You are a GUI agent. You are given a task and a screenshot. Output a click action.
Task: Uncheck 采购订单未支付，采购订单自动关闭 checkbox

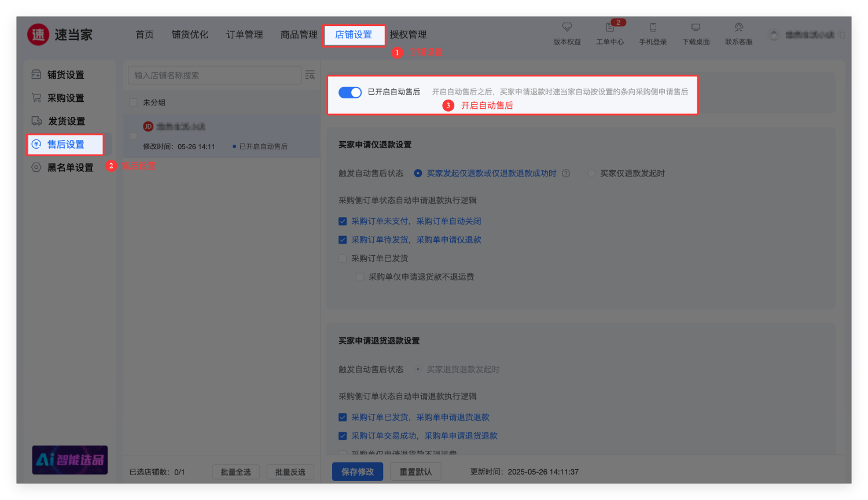[x=343, y=221]
